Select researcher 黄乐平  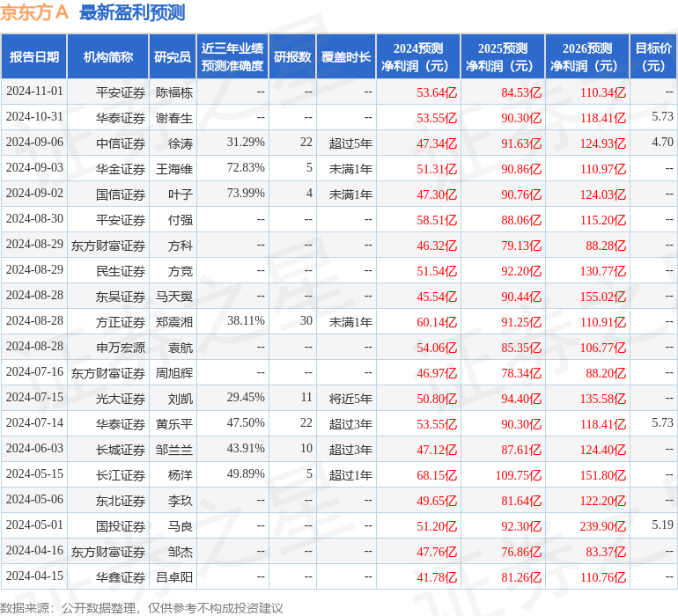[174, 424]
